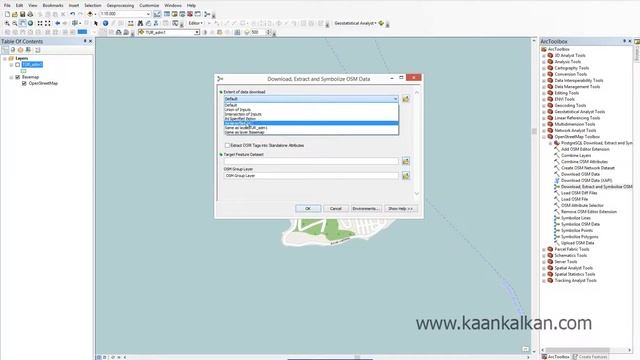Image resolution: width=640 pixels, height=360 pixels.
Task: Check Extract OSM Tags into Standalone Attributes
Action: [x=227, y=145]
